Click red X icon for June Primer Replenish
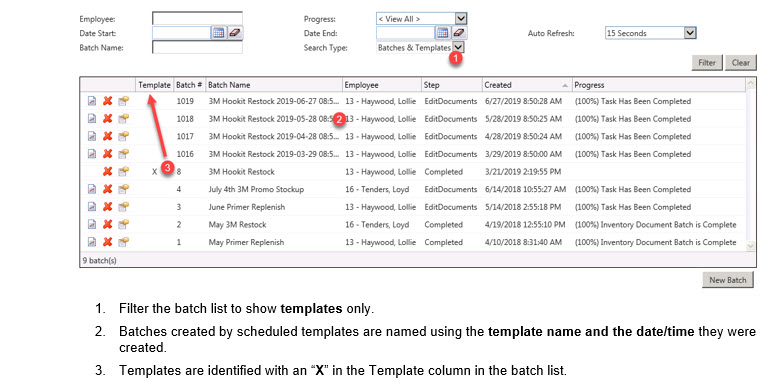 [107, 207]
